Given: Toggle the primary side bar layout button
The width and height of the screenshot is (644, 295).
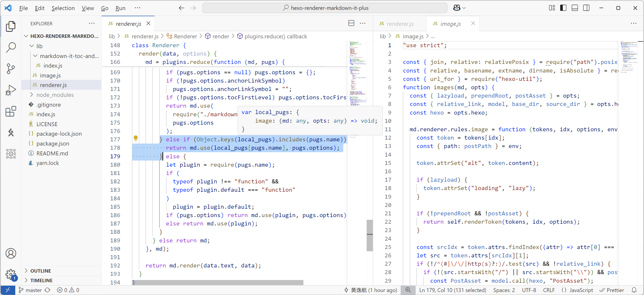Looking at the screenshot, I should pos(563,8).
